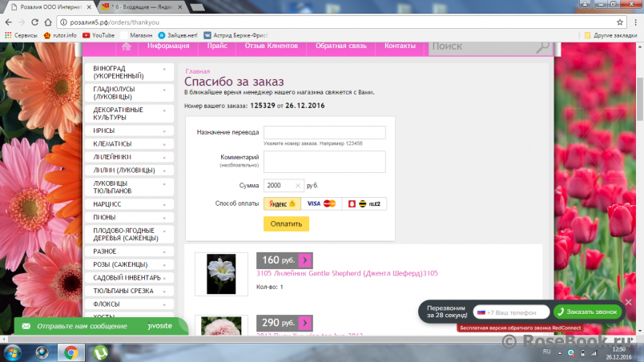Close the callback widget with the X
The image size is (644, 362).
tap(629, 303)
